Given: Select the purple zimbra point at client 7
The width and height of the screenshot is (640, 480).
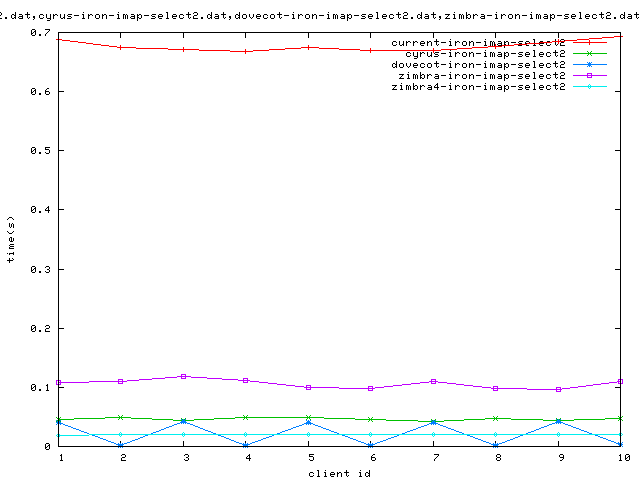Looking at the screenshot, I should coord(433,381).
